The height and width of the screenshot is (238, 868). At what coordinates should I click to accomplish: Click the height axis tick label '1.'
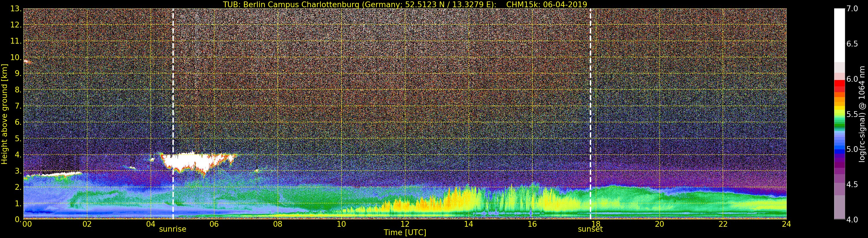pos(18,203)
